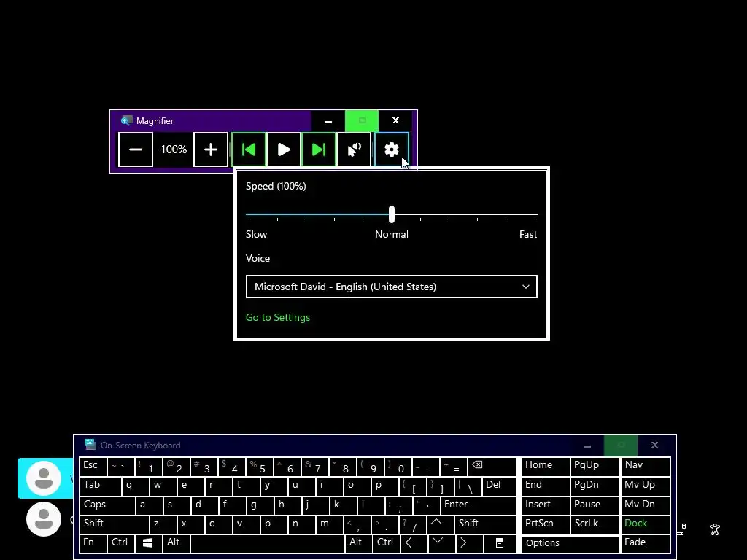
Task: Click the PrtScn key
Action: click(x=546, y=524)
